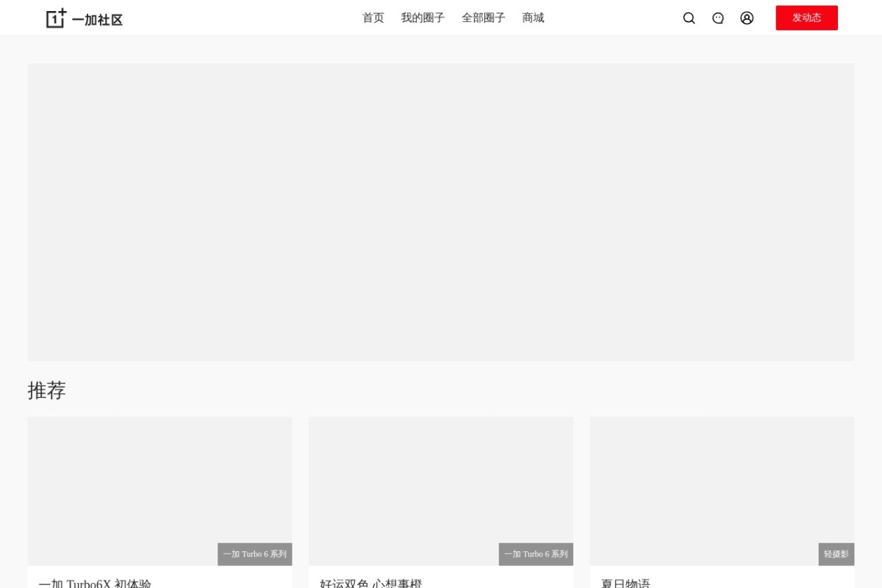
Task: Open messages via the chat bubble icon
Action: click(718, 18)
